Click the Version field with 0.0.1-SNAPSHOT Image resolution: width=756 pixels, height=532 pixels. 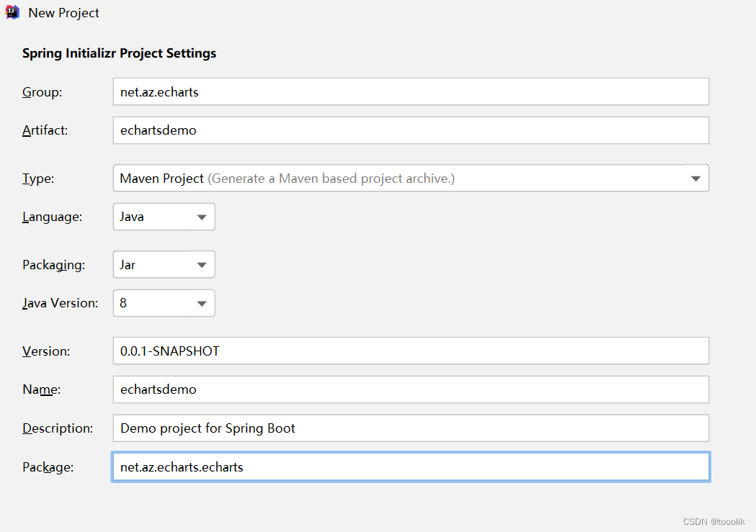click(x=410, y=351)
